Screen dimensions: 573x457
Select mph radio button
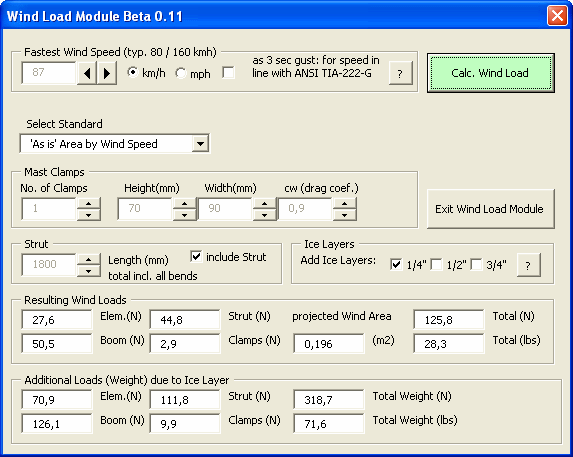point(180,73)
